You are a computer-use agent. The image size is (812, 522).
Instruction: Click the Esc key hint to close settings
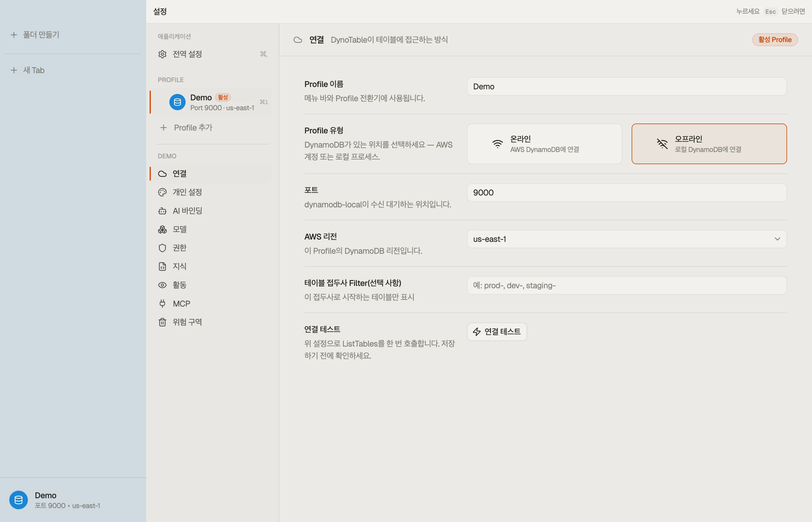(770, 12)
